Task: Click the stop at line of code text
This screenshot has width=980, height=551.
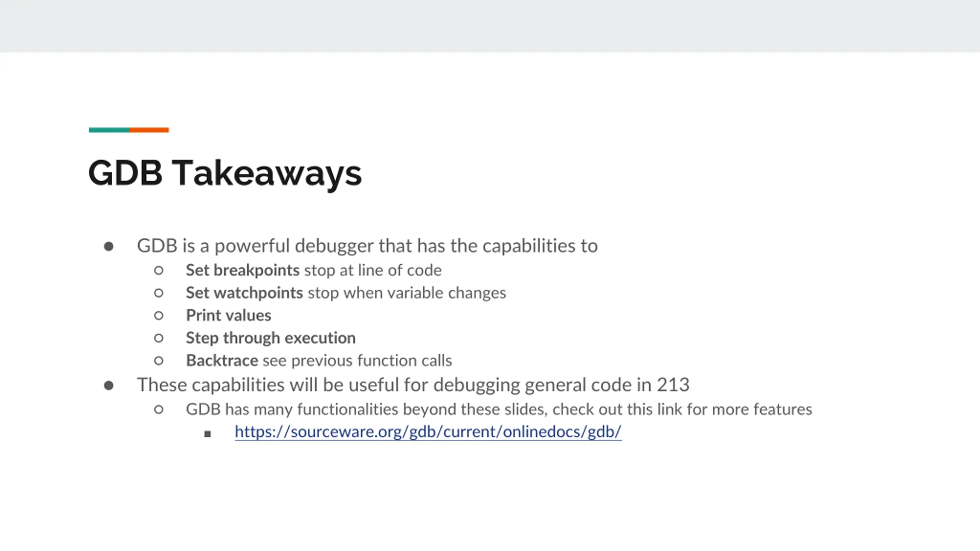Action: (x=373, y=270)
